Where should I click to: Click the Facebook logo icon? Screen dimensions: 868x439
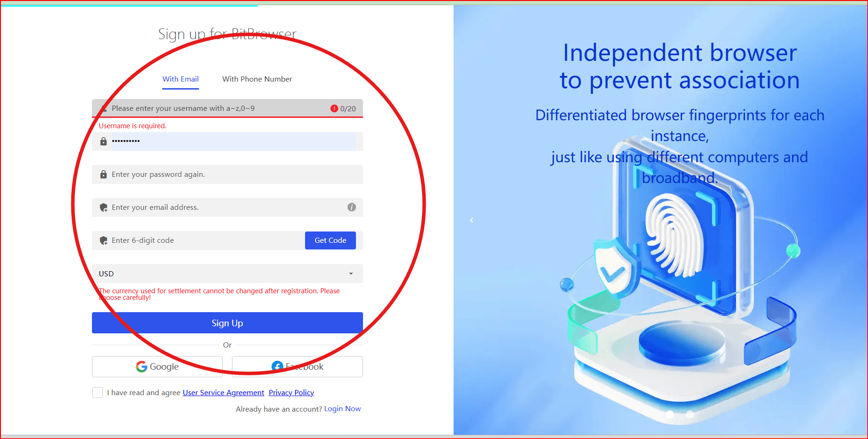pos(277,366)
